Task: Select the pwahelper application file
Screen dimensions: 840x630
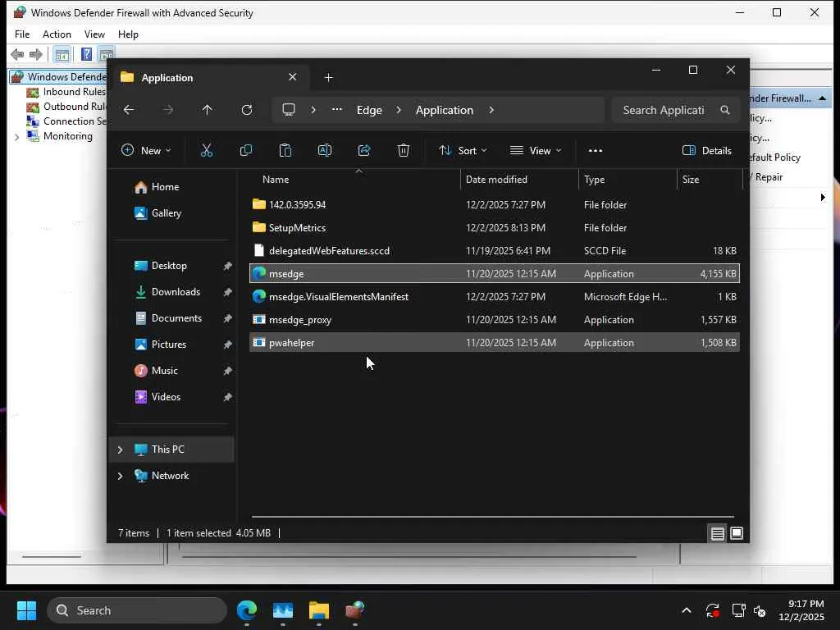Action: (x=495, y=343)
